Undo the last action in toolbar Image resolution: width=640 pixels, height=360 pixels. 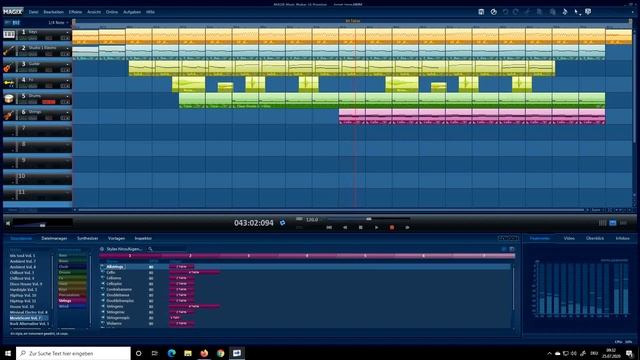tap(505, 12)
